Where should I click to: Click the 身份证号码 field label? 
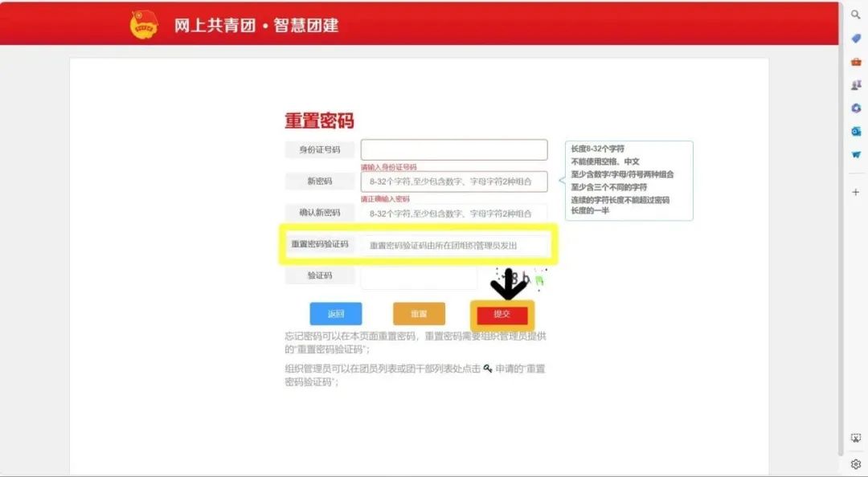[x=320, y=149]
